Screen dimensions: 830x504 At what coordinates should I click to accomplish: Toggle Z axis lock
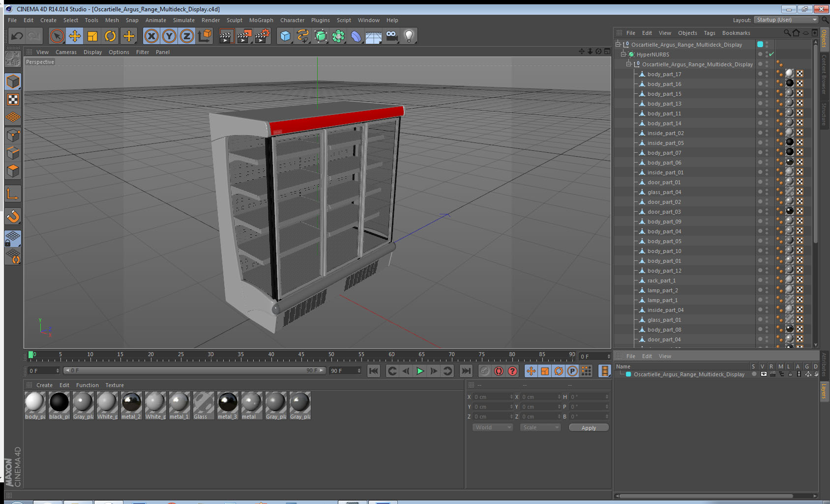(187, 36)
